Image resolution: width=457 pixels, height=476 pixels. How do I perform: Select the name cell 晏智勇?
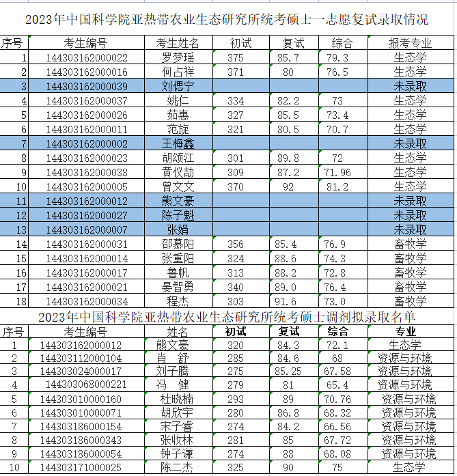pos(178,288)
